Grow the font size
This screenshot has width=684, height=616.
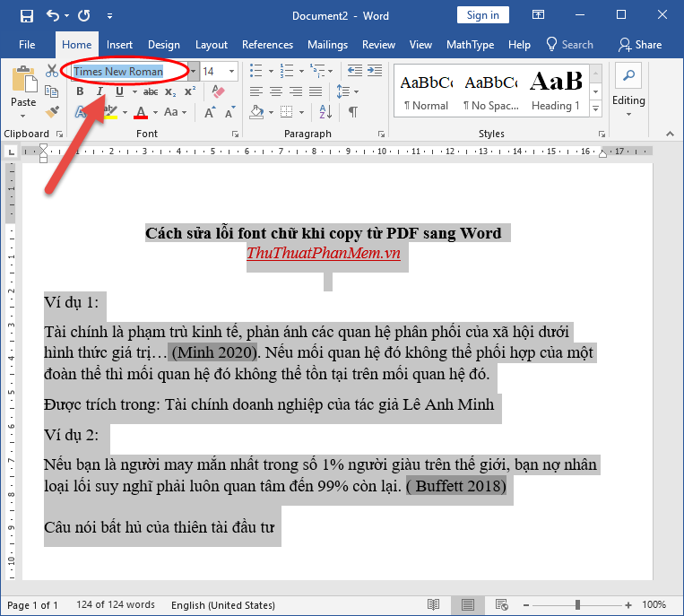click(x=210, y=113)
